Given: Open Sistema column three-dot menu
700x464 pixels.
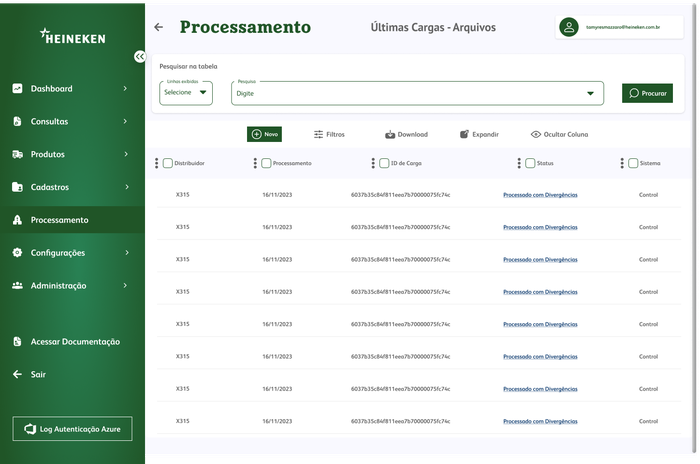Looking at the screenshot, I should click(622, 163).
